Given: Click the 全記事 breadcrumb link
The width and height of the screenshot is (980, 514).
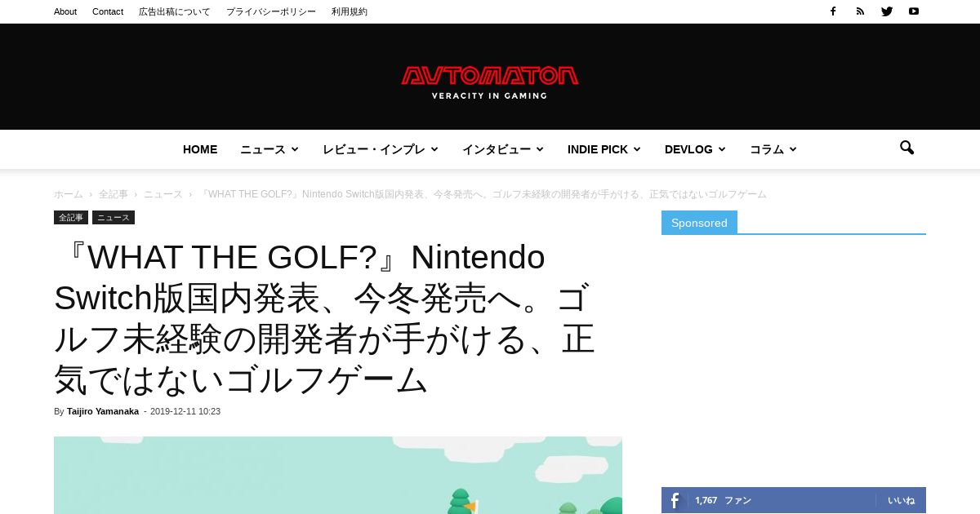Looking at the screenshot, I should pyautogui.click(x=114, y=194).
